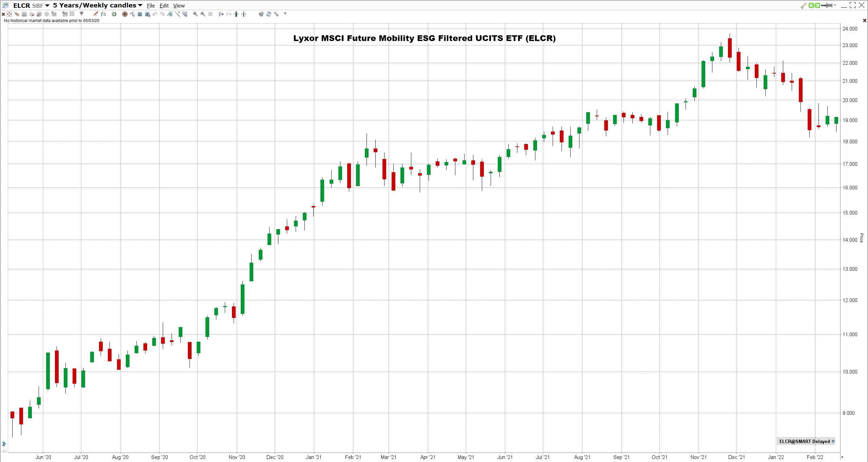Click the 19.000 price axis label
This screenshot has height=462, width=868.
tap(850, 120)
